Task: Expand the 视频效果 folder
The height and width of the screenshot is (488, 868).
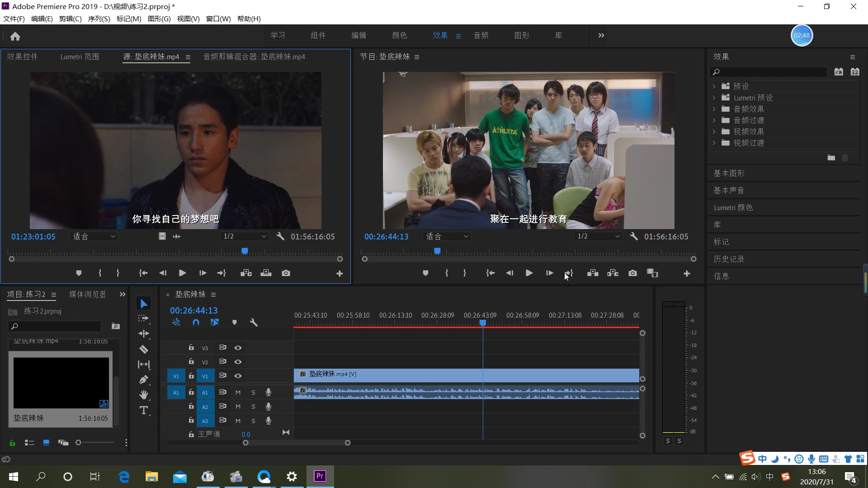Action: pos(714,131)
